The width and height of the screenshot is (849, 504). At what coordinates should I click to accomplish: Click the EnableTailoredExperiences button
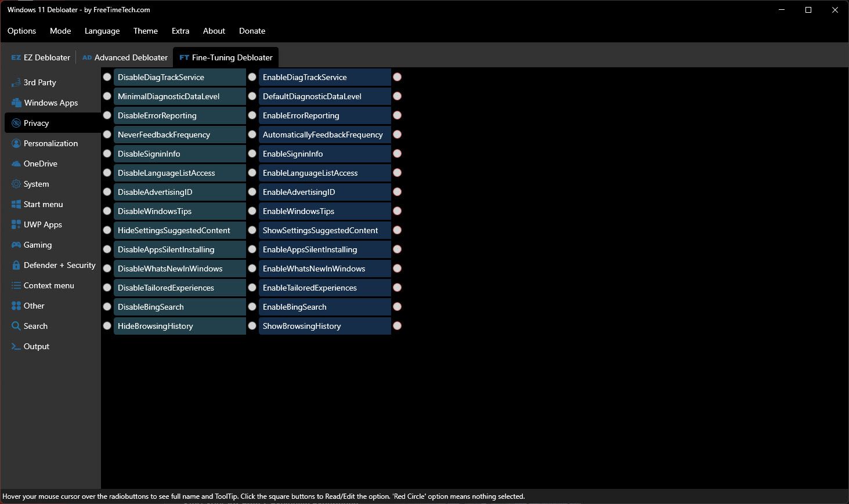tap(325, 288)
